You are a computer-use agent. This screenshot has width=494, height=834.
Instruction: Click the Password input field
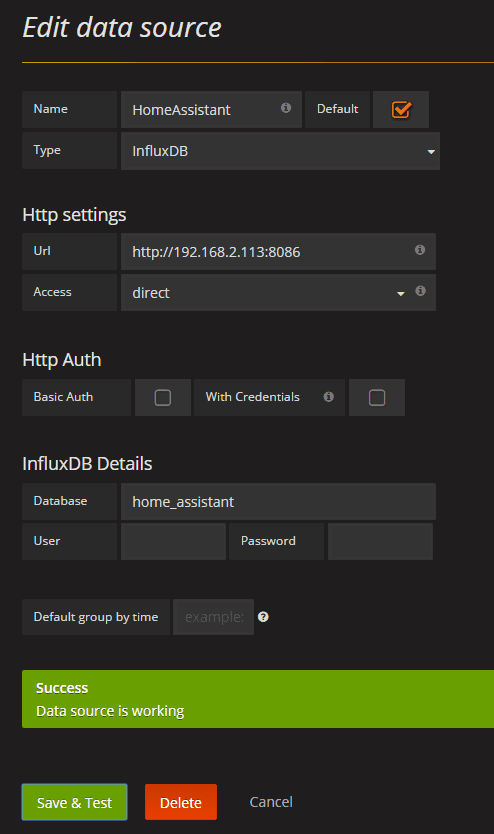pyautogui.click(x=380, y=541)
